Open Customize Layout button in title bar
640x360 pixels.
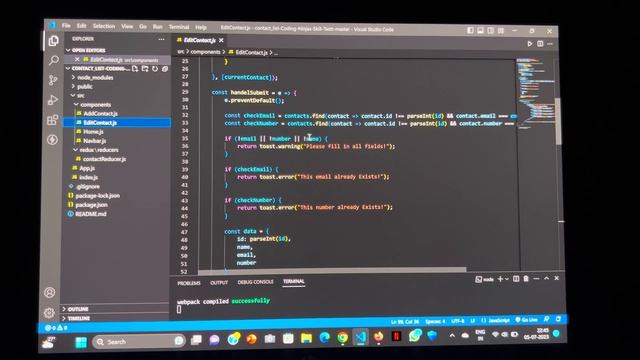pos(501,31)
